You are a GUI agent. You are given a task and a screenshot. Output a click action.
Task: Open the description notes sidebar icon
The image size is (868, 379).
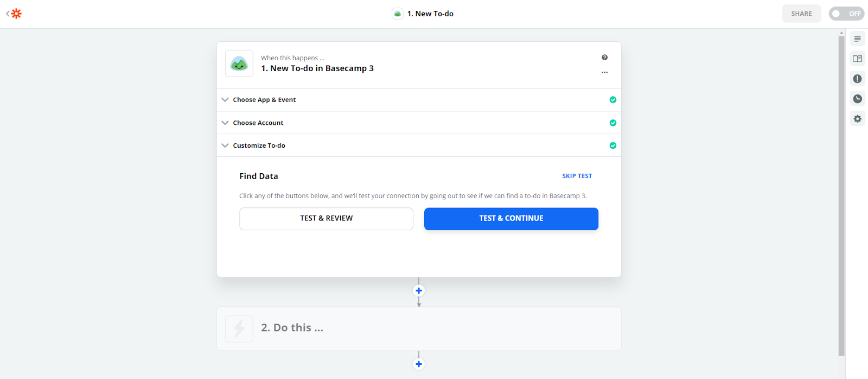tap(858, 39)
